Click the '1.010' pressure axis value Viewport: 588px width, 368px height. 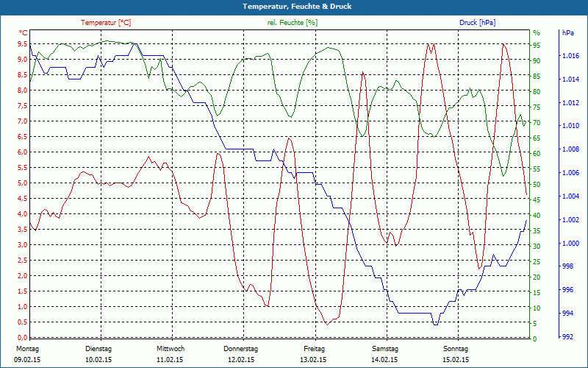pyautogui.click(x=571, y=126)
